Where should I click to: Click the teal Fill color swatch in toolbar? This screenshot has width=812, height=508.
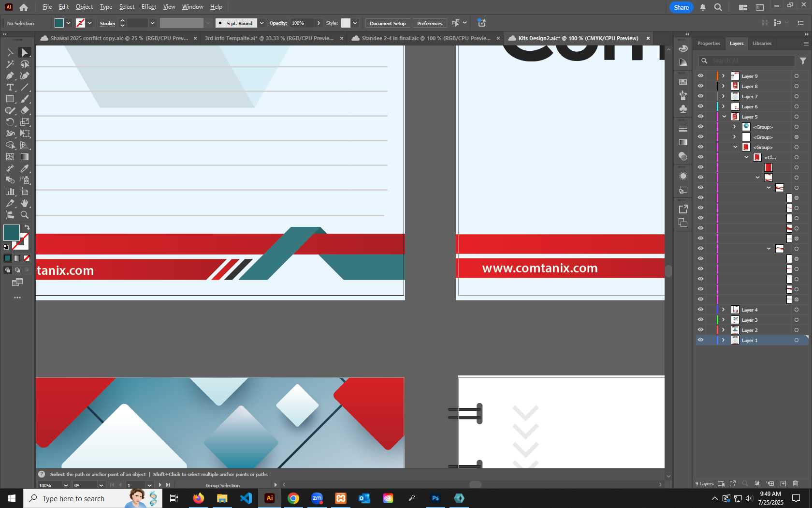tap(11, 233)
